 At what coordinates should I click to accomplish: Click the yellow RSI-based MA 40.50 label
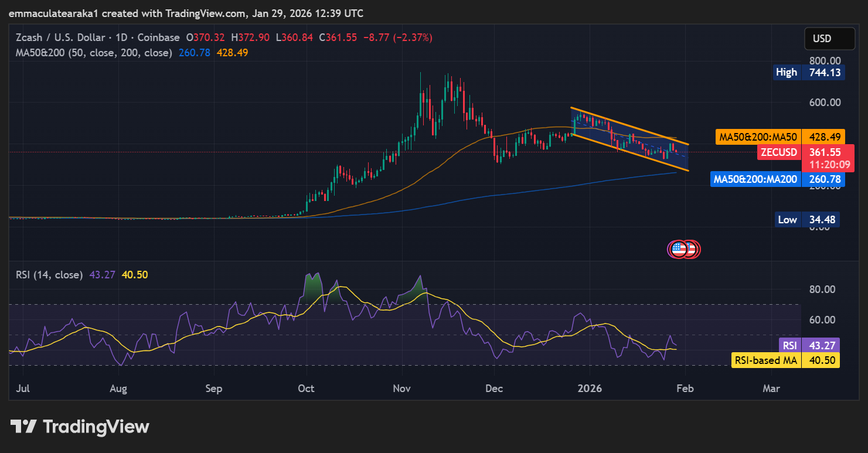[785, 360]
